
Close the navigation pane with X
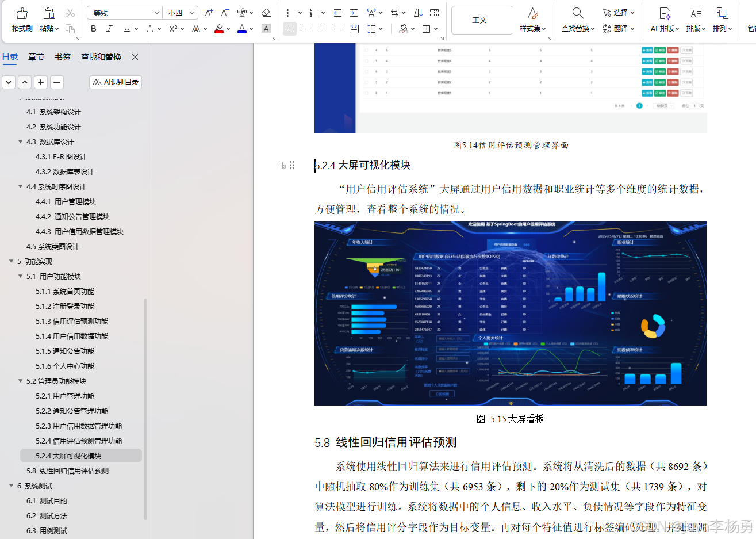coord(135,56)
